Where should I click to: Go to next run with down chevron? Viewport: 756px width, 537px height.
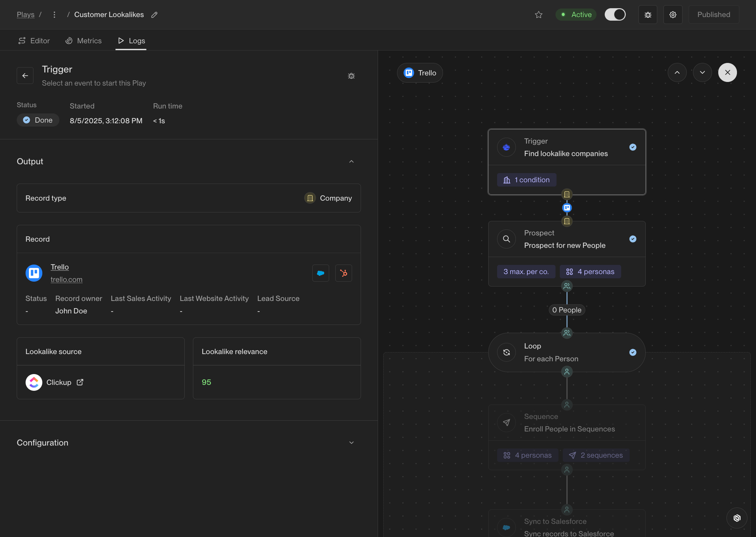point(702,72)
